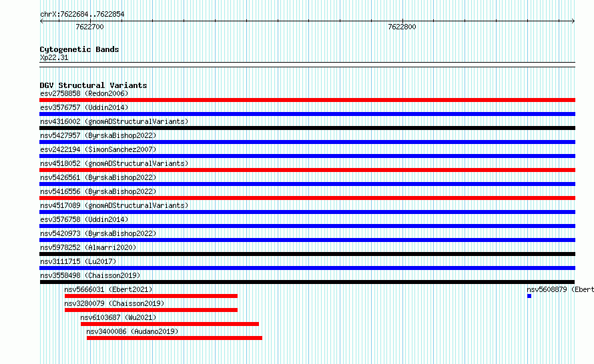This screenshot has width=594, height=364.
Task: Select the nsv3558498 (Chaisson2019) label
Action: (90, 275)
